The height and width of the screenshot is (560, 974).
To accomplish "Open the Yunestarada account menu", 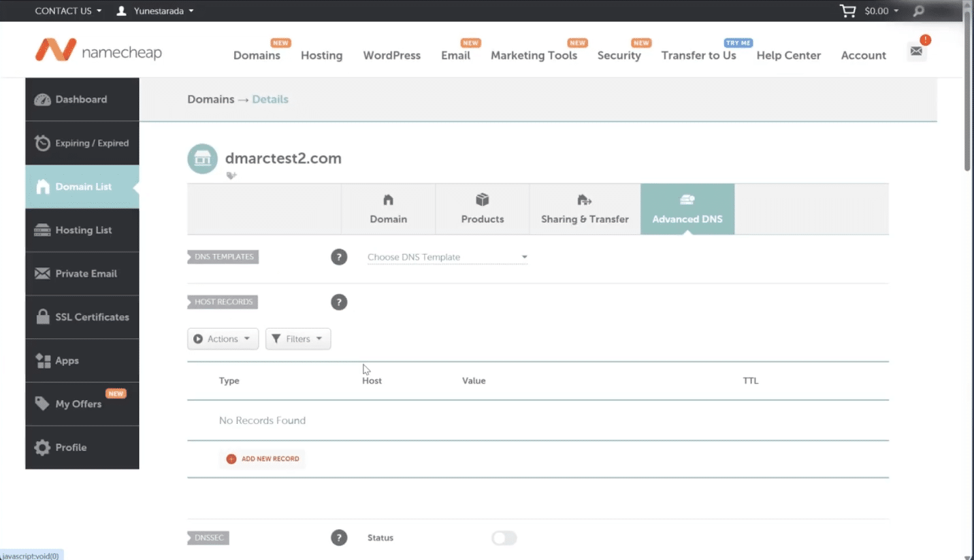I will coord(155,10).
